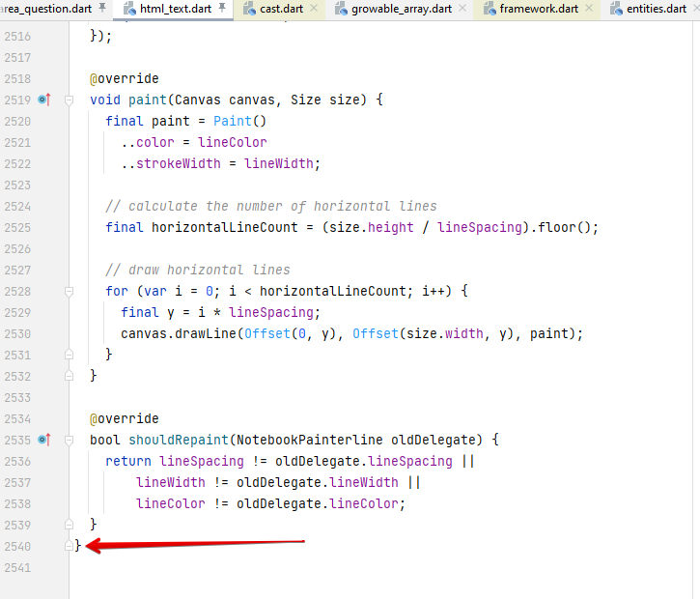Click Dart file icon on entities.dart tab
The height and width of the screenshot is (599, 700).
pyautogui.click(x=617, y=9)
